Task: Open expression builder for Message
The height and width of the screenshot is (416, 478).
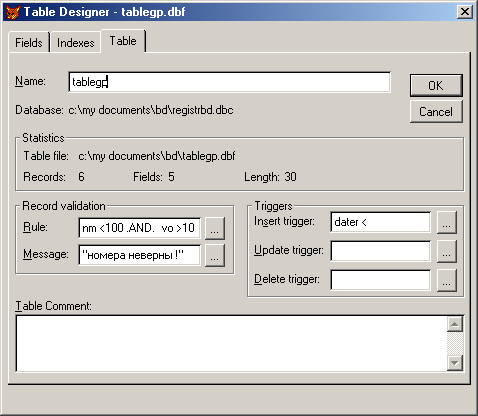Action: coord(214,255)
